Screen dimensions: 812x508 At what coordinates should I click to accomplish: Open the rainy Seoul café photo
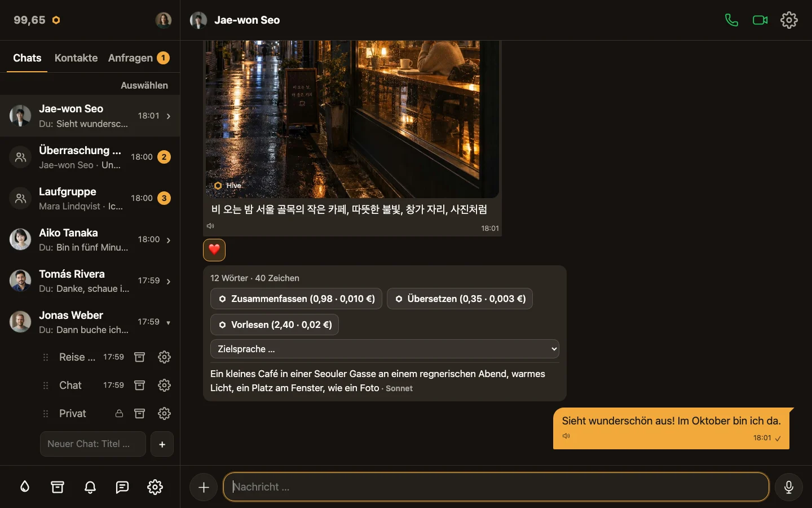tap(352, 119)
